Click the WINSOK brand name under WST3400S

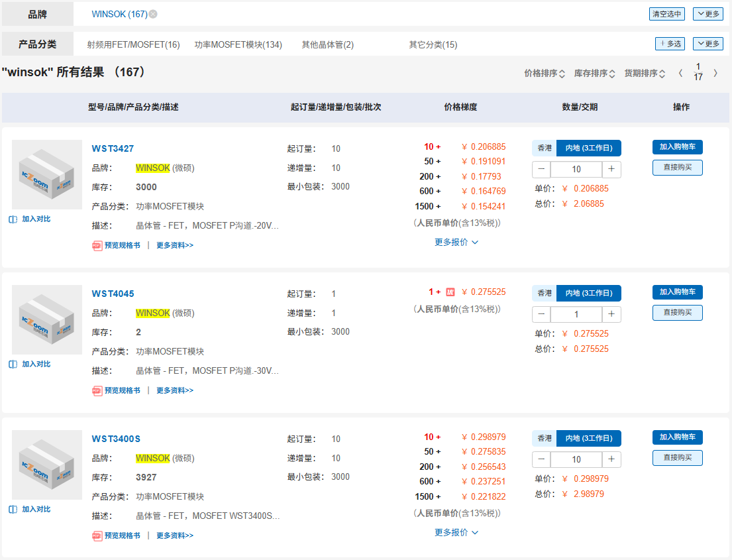click(152, 459)
